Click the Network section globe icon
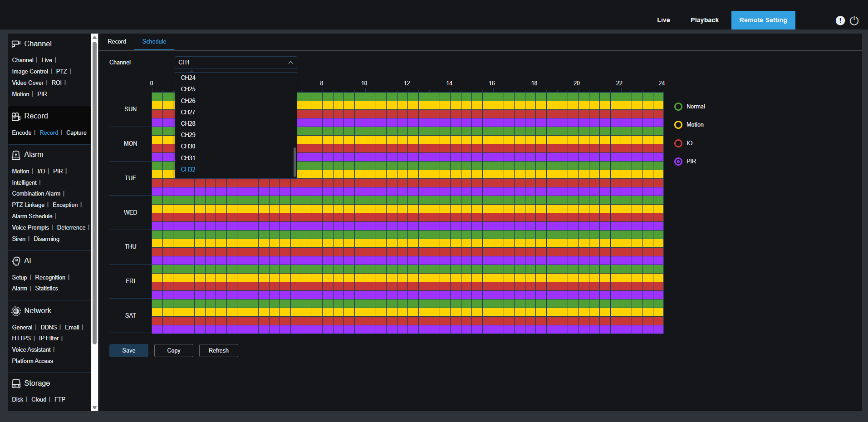Viewport: 868px width, 422px height. [x=16, y=311]
